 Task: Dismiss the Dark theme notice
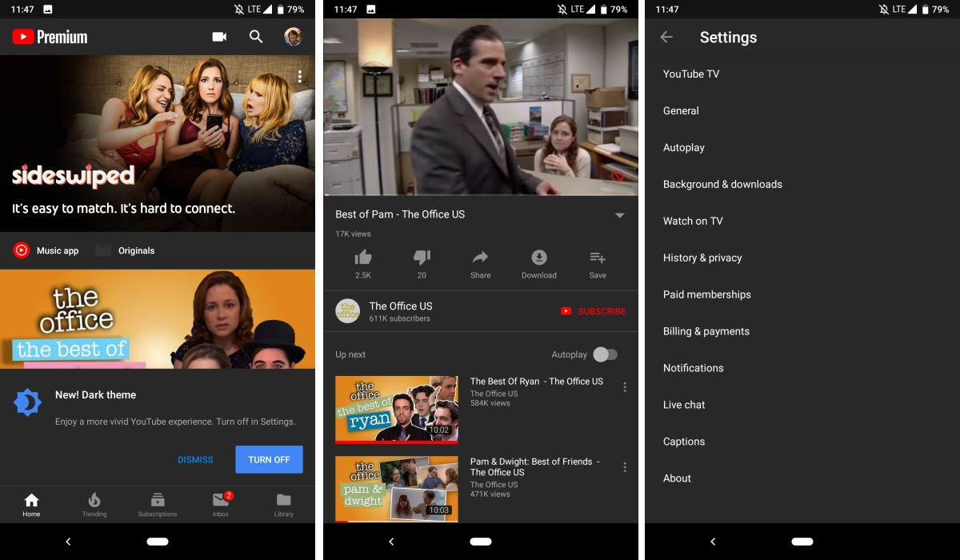195,460
